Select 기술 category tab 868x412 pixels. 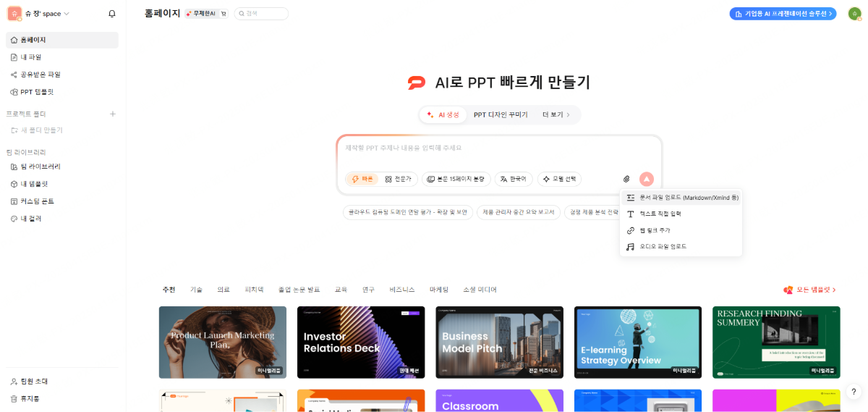click(x=197, y=290)
